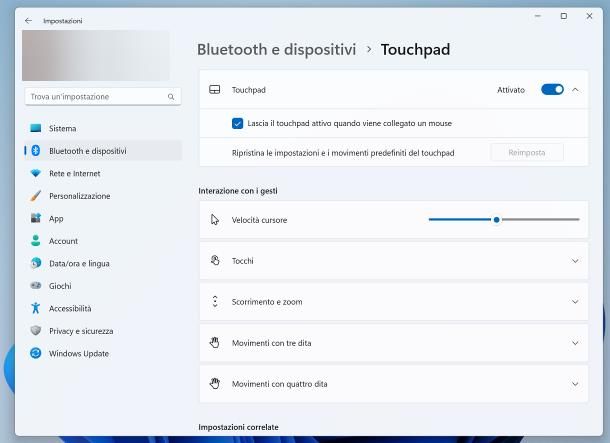Click the Scorrimento e zoom arrows icon
Viewport: 610px width, 443px height.
(215, 301)
